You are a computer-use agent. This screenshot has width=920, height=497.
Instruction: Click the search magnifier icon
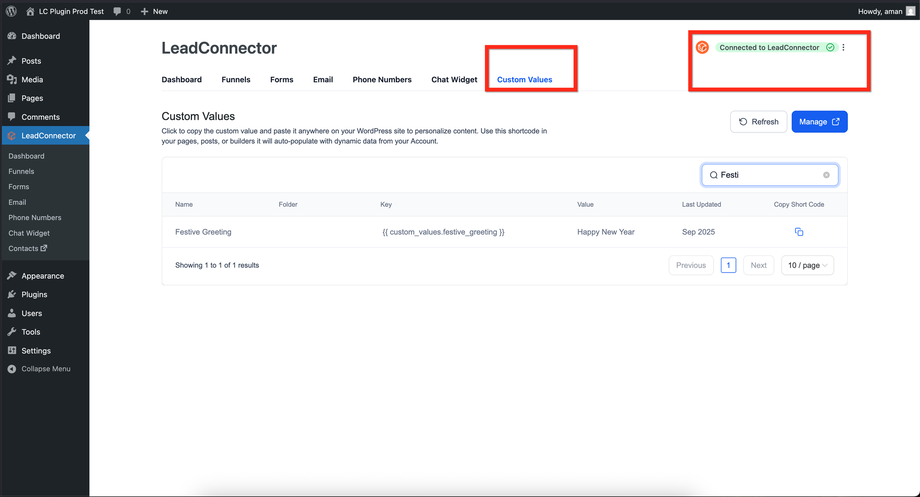click(713, 175)
